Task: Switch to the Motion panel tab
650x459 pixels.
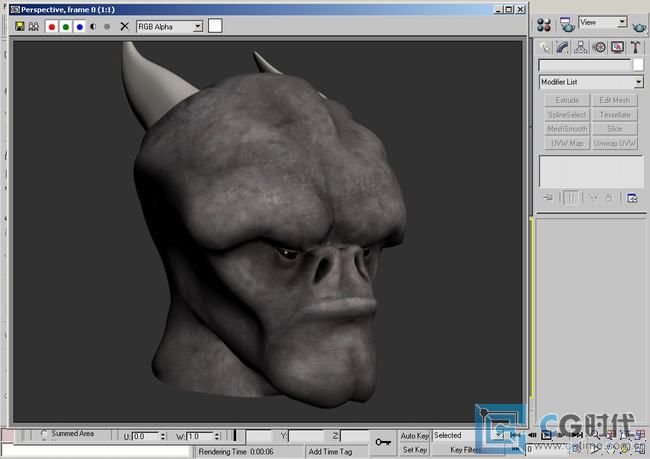Action: [x=599, y=47]
